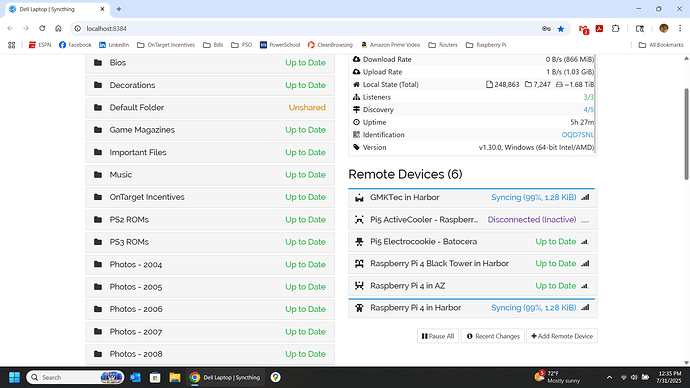Open Outlook from the taskbar

[135, 377]
